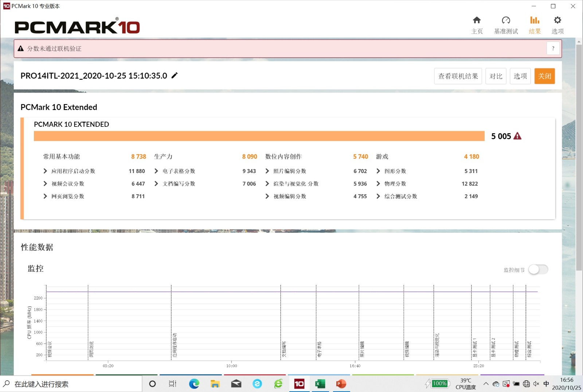Screen dimensions: 583x392
Task: Click the PCMark 10 taskbar icon
Action: point(299,384)
